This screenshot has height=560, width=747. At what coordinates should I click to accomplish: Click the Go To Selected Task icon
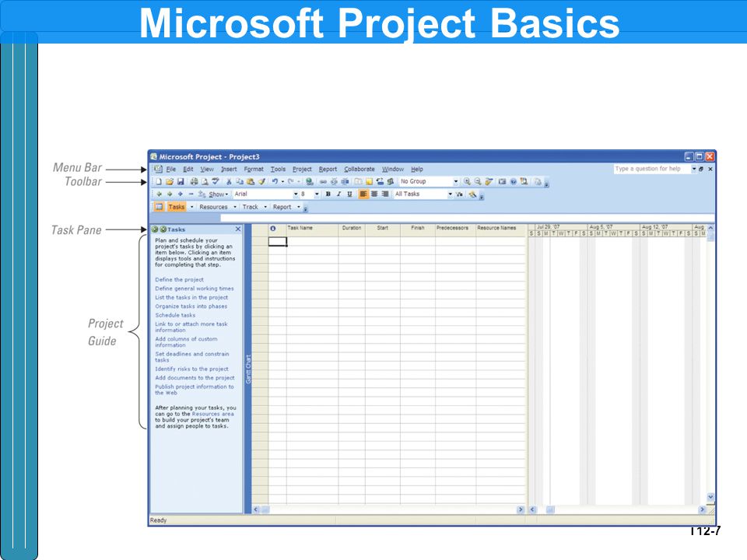489,181
